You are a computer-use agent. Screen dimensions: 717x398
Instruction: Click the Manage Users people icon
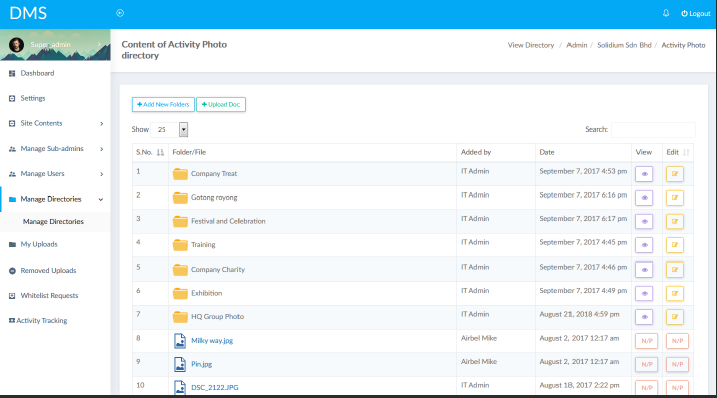click(12, 174)
